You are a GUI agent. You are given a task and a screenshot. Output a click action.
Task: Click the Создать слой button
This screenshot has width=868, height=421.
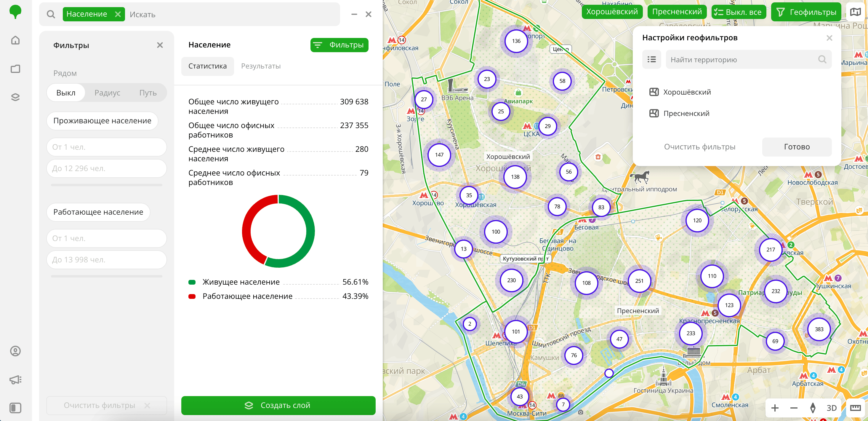[x=278, y=405]
